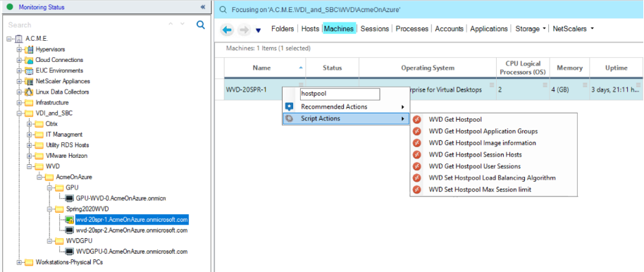Click the grey forward navigation arrow
This screenshot has height=272, width=644.
tap(244, 30)
